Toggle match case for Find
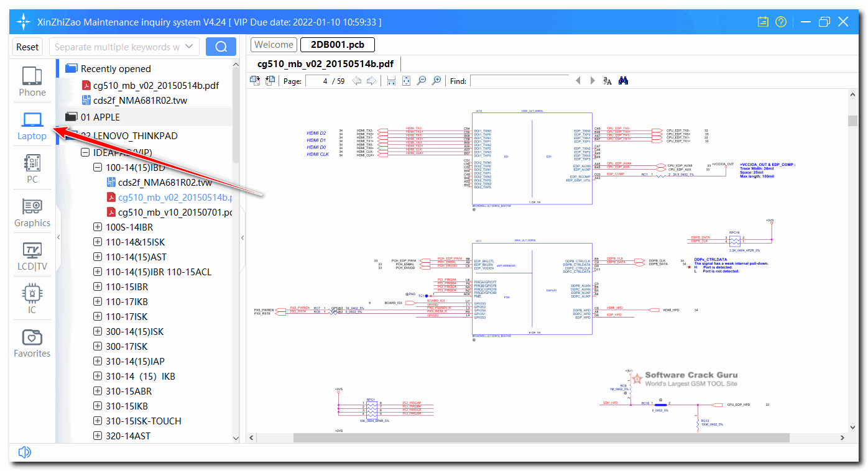 click(607, 80)
